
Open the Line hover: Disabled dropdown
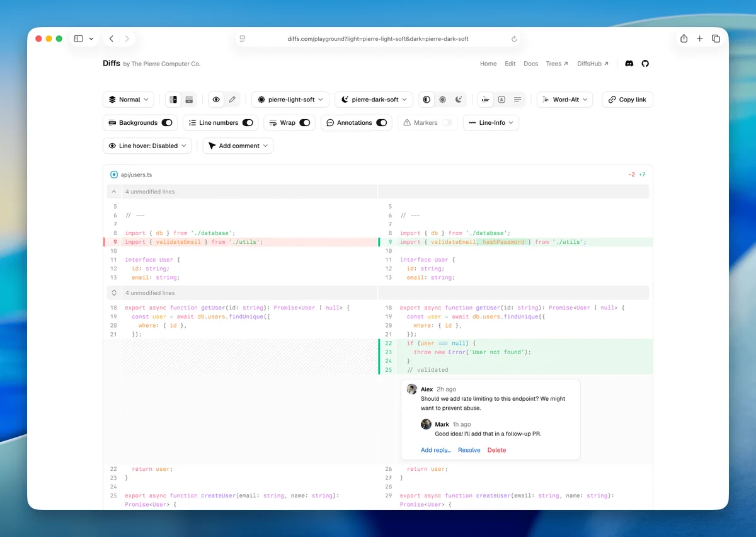(147, 146)
